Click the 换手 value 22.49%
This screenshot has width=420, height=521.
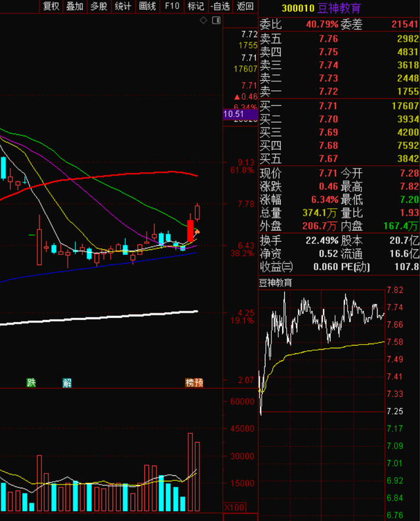pyautogui.click(x=322, y=240)
